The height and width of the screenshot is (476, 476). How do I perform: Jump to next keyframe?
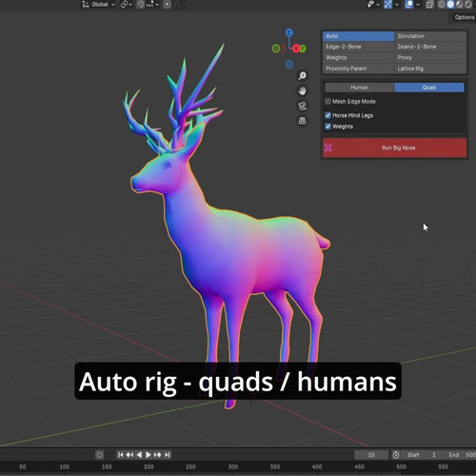pos(158,455)
